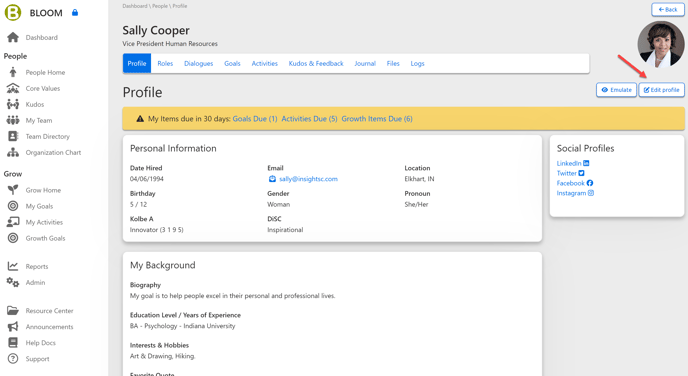Open the Files tab
This screenshot has height=376, width=688.
pos(393,63)
